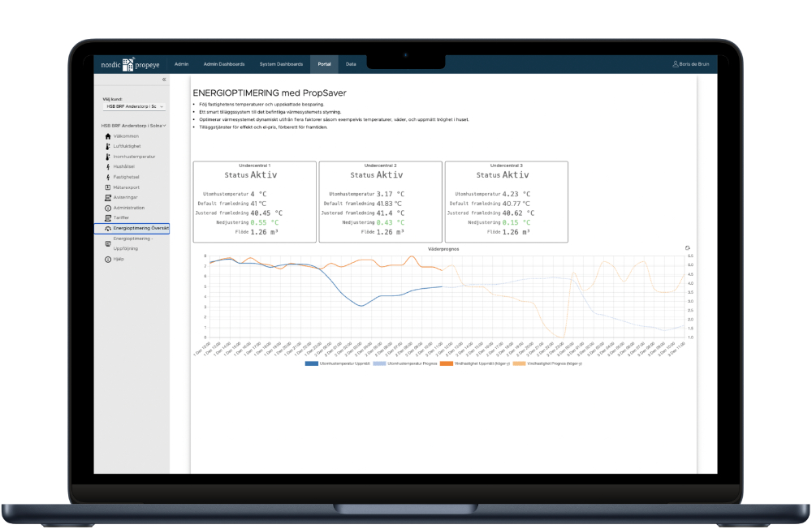
Task: Click the icon beside Aviseringar
Action: pos(108,198)
